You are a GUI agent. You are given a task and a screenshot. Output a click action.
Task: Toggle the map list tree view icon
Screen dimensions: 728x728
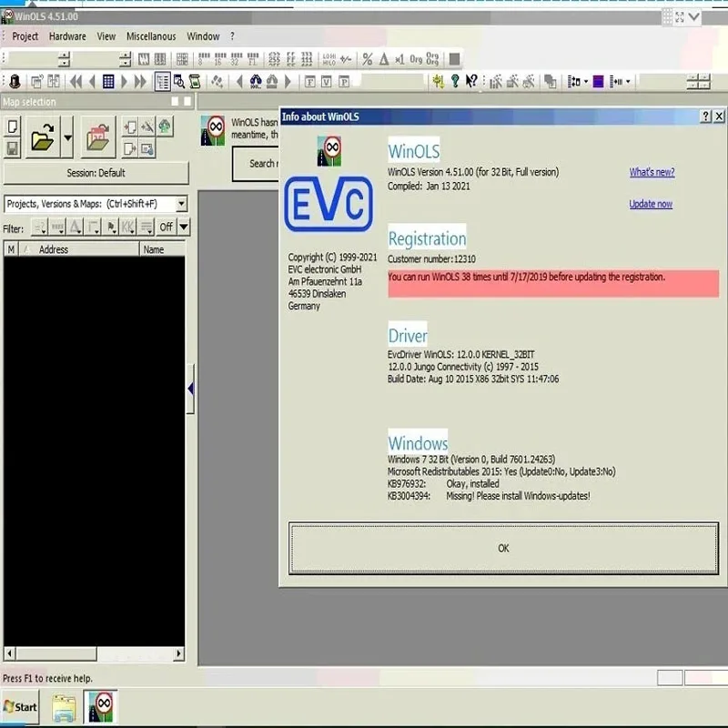click(163, 82)
